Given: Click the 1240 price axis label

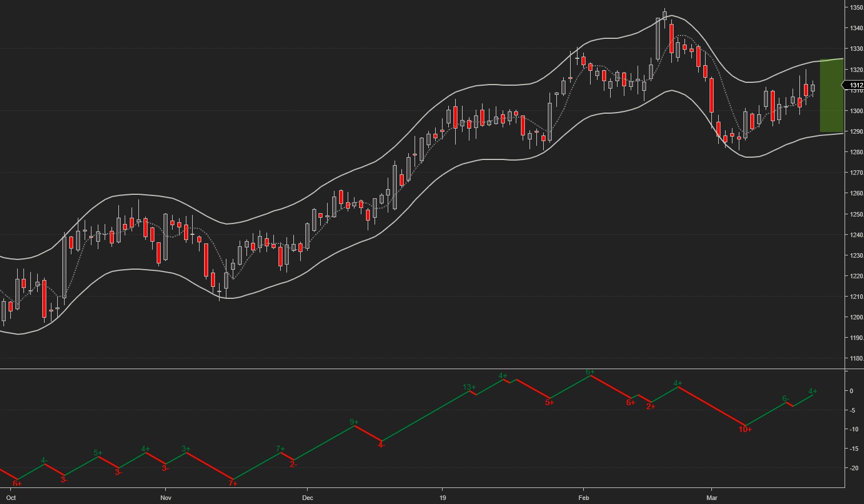Looking at the screenshot, I should [x=856, y=235].
